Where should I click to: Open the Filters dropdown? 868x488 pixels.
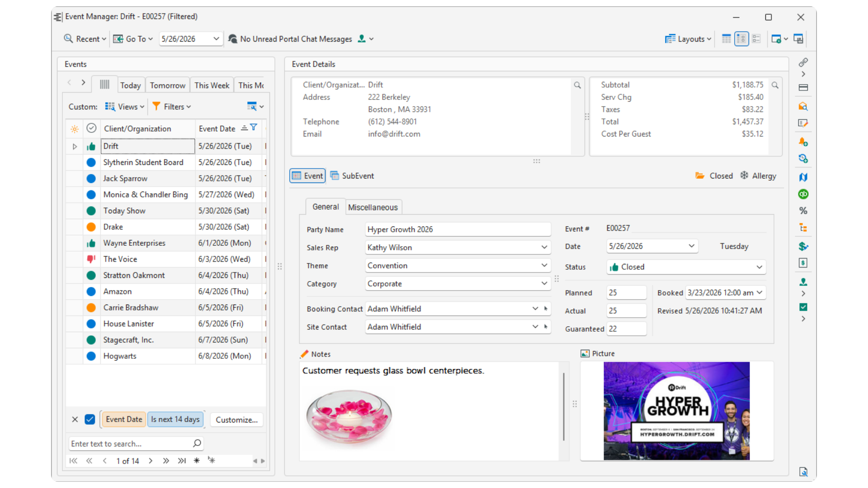(172, 107)
